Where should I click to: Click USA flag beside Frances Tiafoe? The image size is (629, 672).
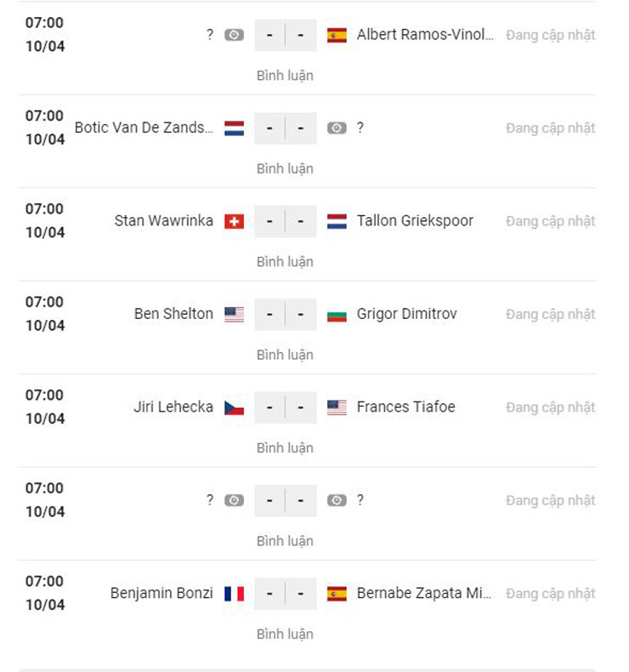pyautogui.click(x=337, y=407)
